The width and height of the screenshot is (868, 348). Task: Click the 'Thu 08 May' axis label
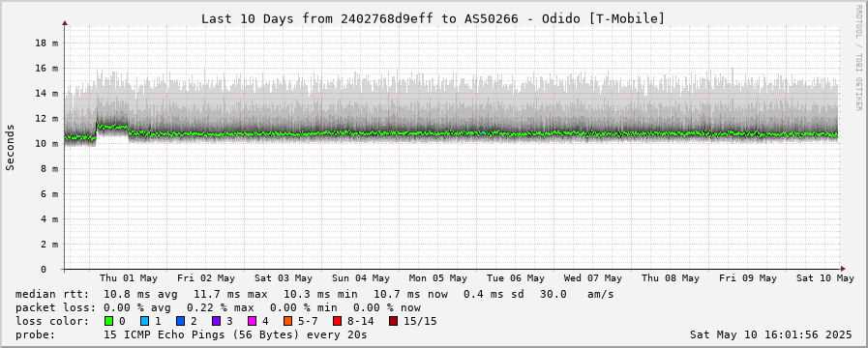(x=671, y=278)
